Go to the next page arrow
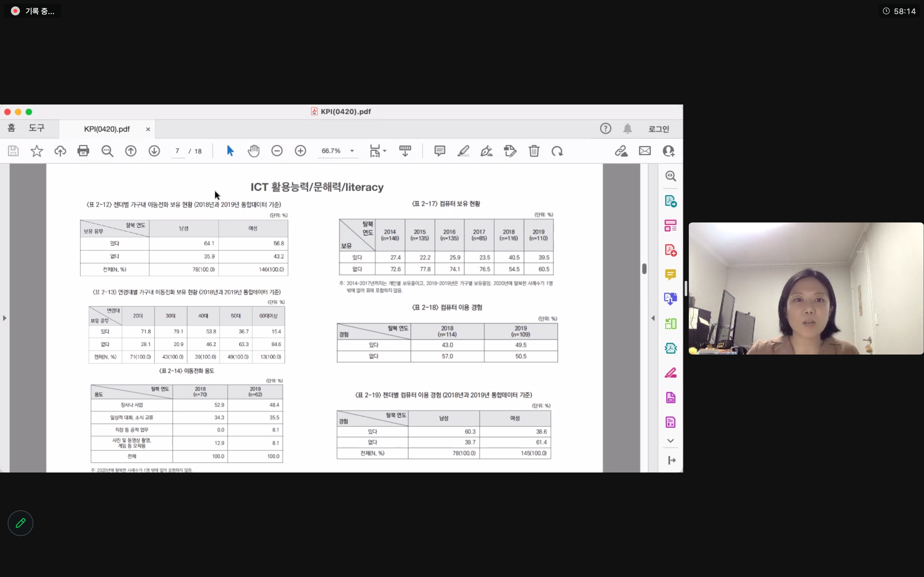The width and height of the screenshot is (924, 577). point(154,151)
